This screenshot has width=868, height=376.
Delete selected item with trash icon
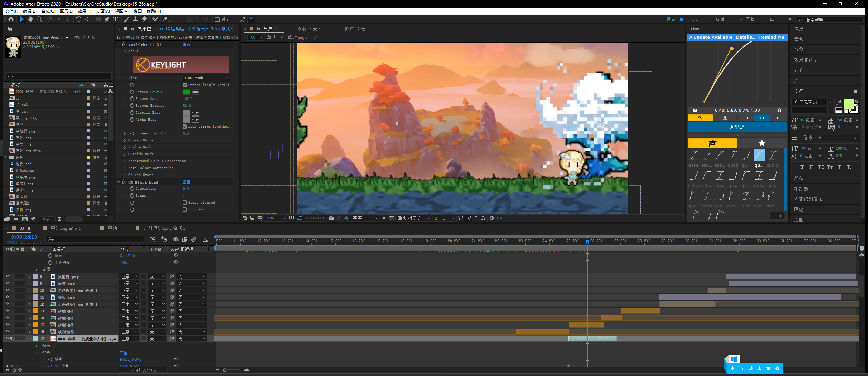[x=59, y=219]
